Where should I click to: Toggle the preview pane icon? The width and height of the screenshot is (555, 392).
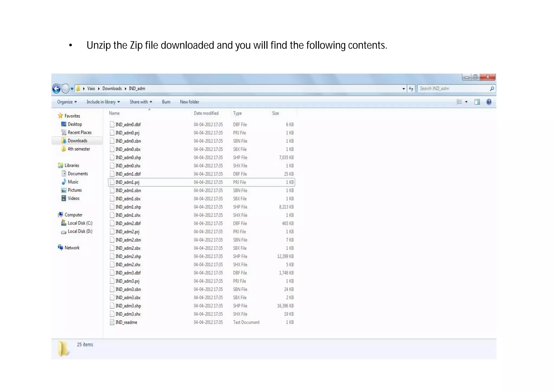coord(477,102)
